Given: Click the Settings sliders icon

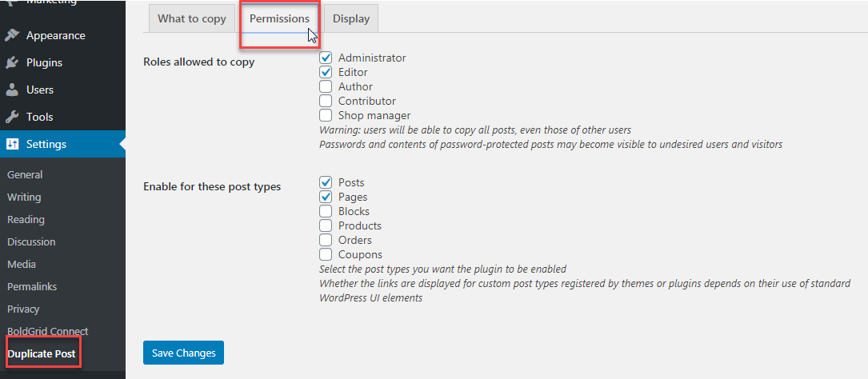Looking at the screenshot, I should [x=12, y=144].
